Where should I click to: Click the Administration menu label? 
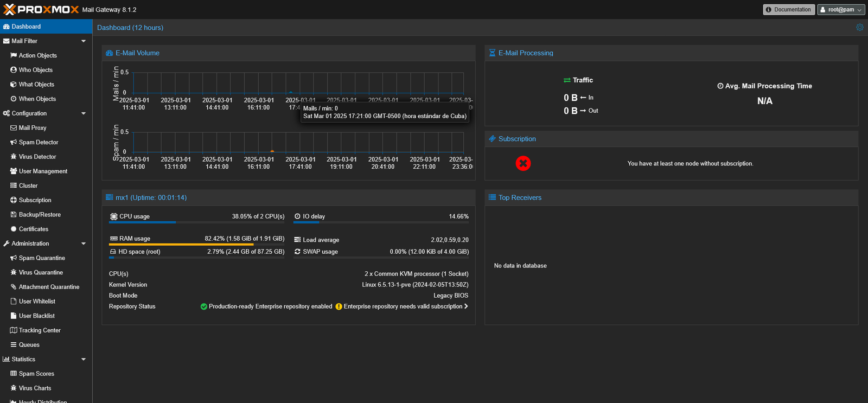tap(30, 244)
